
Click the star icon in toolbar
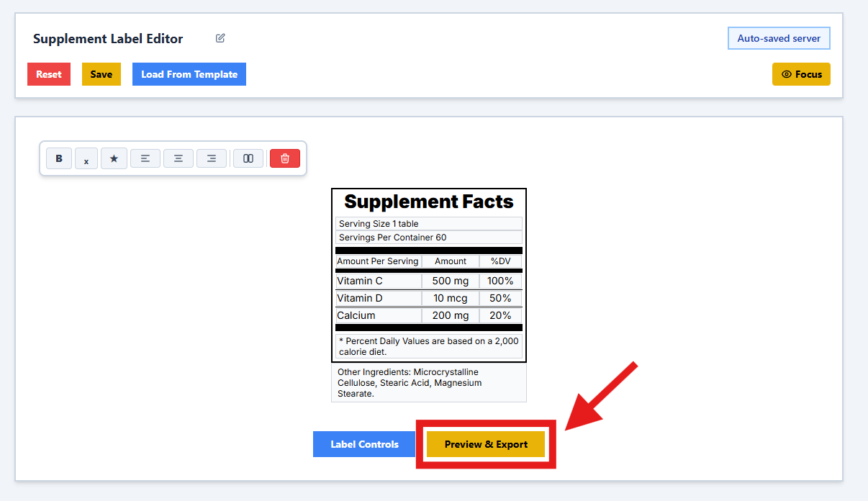click(114, 158)
